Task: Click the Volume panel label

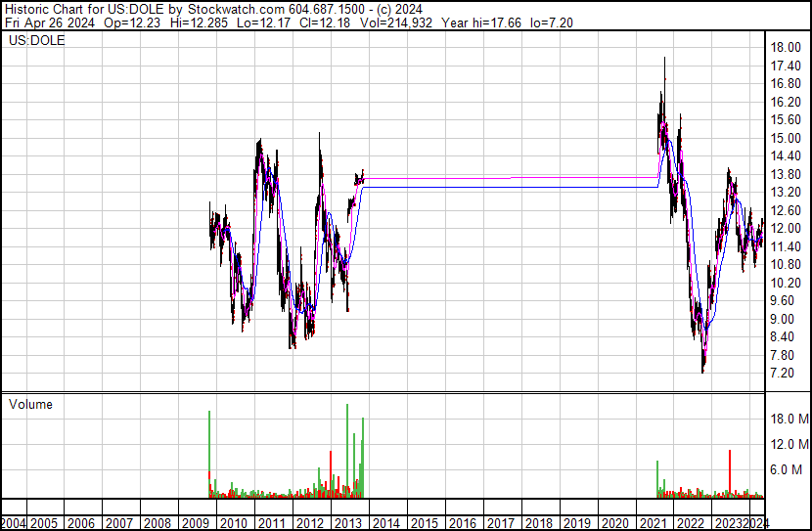Action: pos(30,404)
